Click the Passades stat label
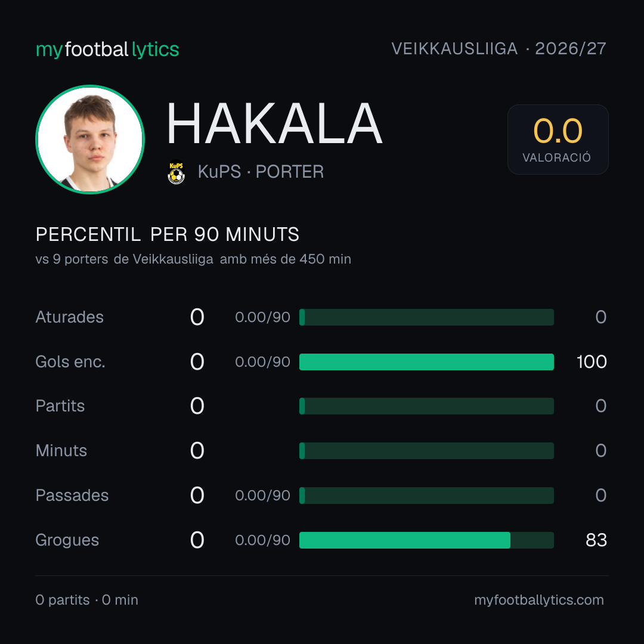The image size is (644, 644). point(72,496)
